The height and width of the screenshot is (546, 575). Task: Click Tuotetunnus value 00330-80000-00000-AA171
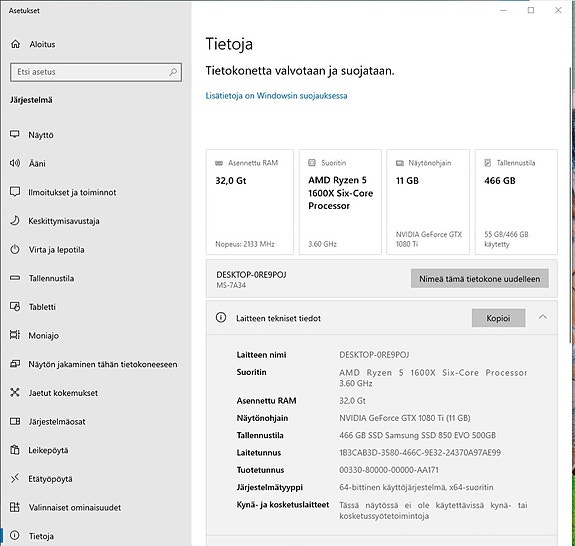coord(389,470)
